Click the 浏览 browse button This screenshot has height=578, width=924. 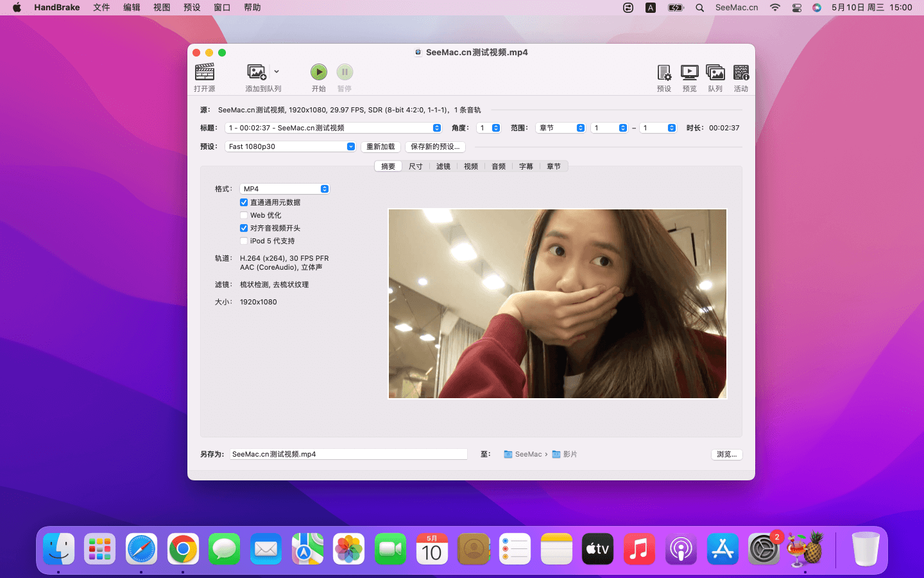pyautogui.click(x=727, y=454)
